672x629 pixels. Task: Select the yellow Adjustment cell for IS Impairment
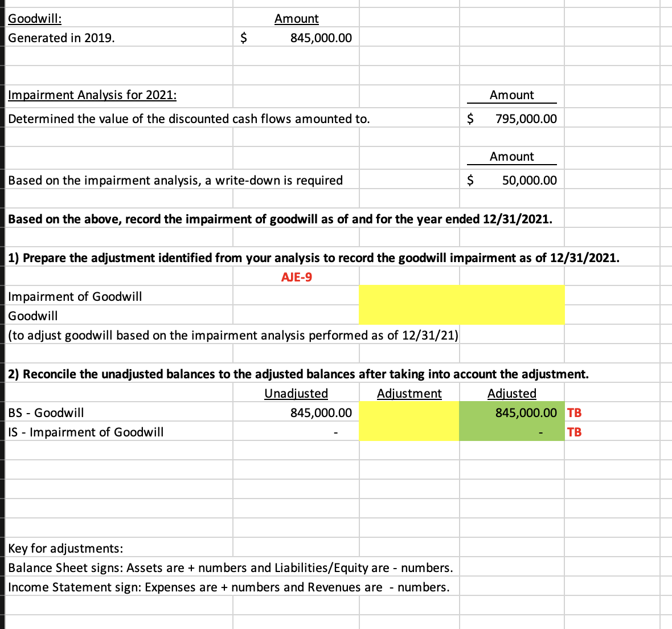(409, 431)
